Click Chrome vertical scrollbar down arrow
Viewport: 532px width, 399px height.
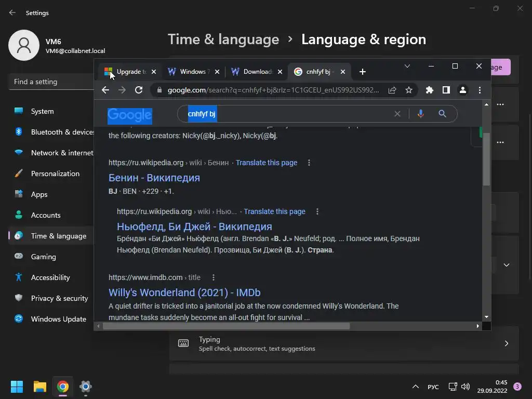point(486,317)
